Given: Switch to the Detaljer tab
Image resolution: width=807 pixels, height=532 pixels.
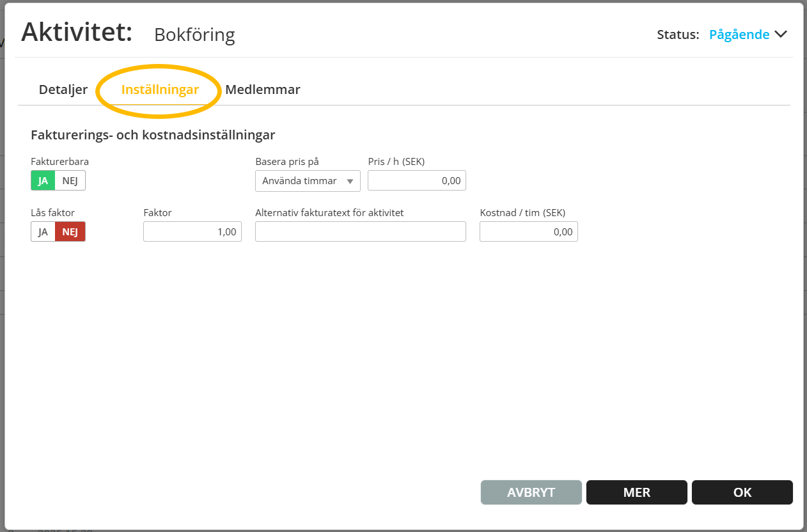Looking at the screenshot, I should (63, 90).
